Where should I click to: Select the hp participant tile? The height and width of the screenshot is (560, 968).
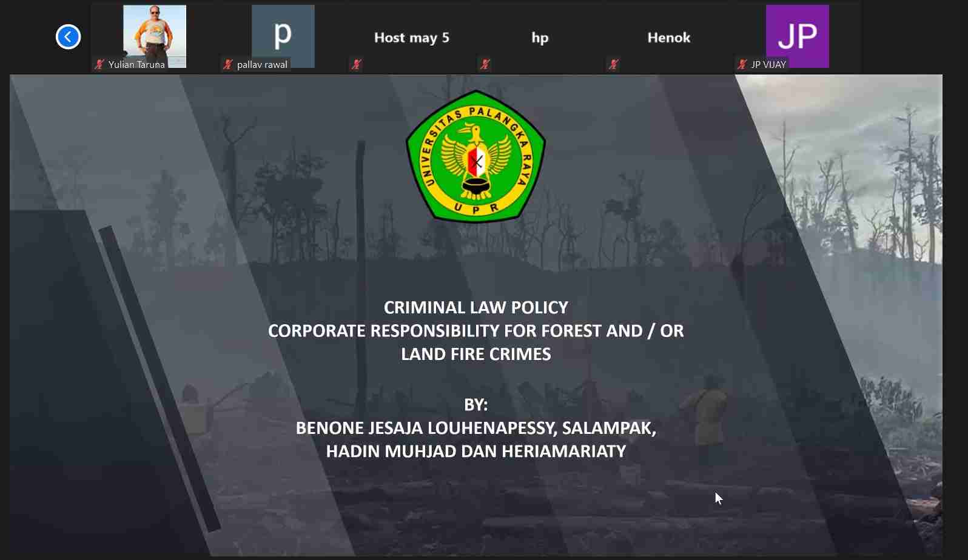[540, 38]
